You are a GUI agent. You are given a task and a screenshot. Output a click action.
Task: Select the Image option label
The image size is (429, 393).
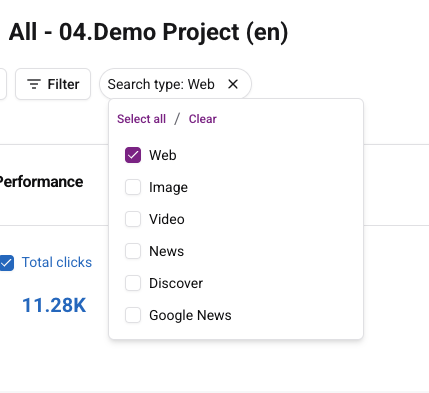tap(168, 187)
